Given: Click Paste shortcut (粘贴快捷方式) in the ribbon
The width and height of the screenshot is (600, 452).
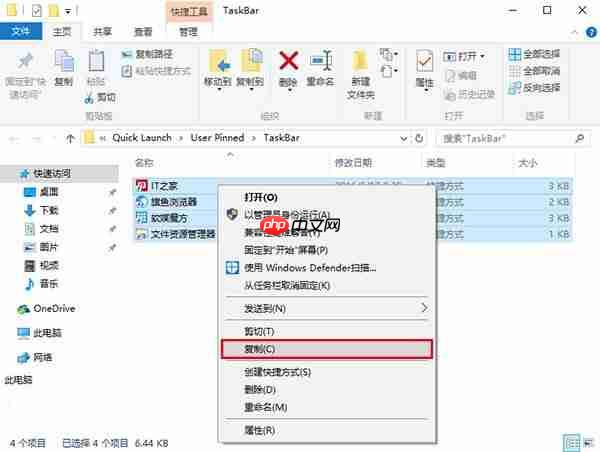Looking at the screenshot, I should [x=156, y=71].
